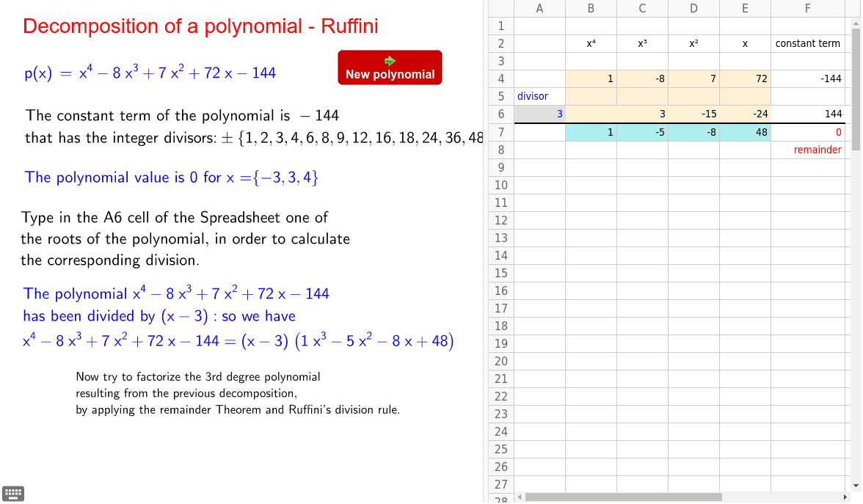Select column A header
863x504 pixels.
click(x=539, y=8)
